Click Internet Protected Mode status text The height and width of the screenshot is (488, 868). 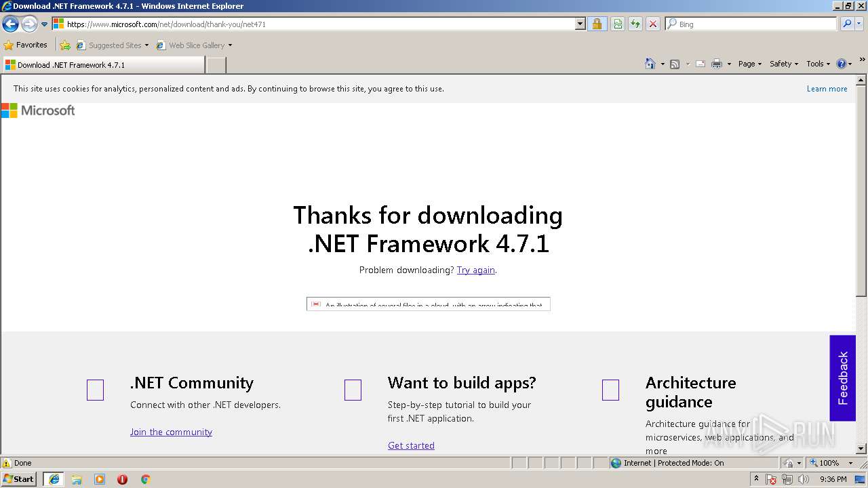(x=673, y=463)
